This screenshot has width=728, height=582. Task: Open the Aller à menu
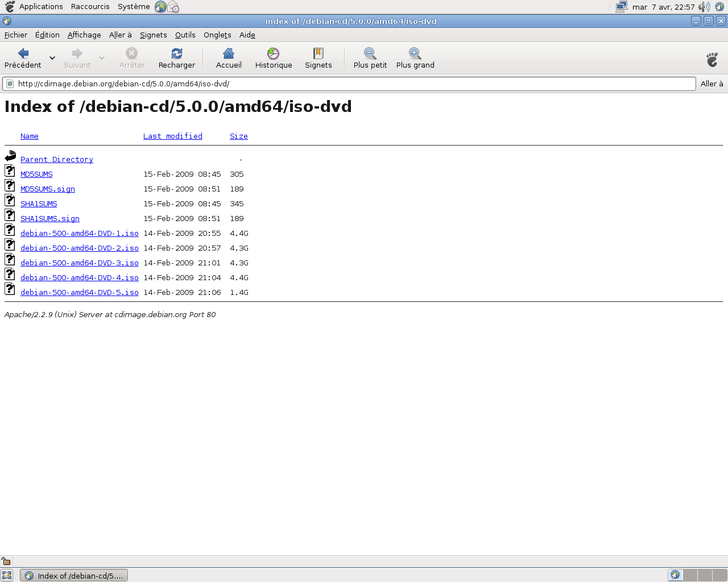(121, 35)
